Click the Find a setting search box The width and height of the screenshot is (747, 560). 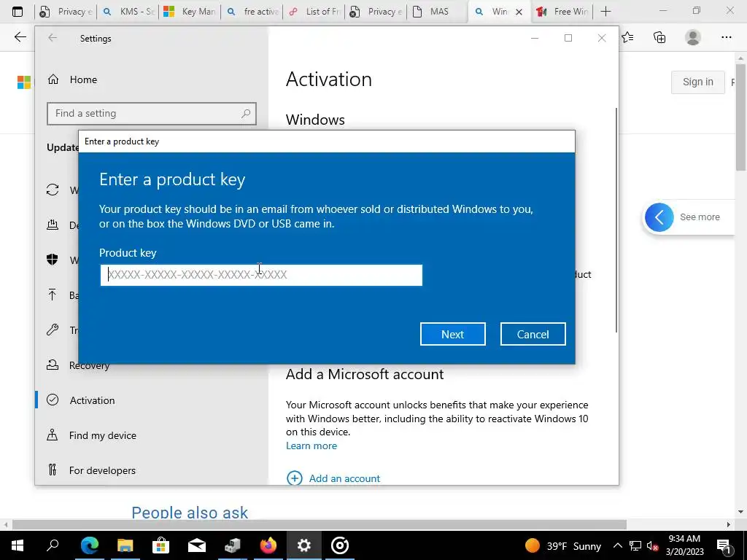coord(152,113)
